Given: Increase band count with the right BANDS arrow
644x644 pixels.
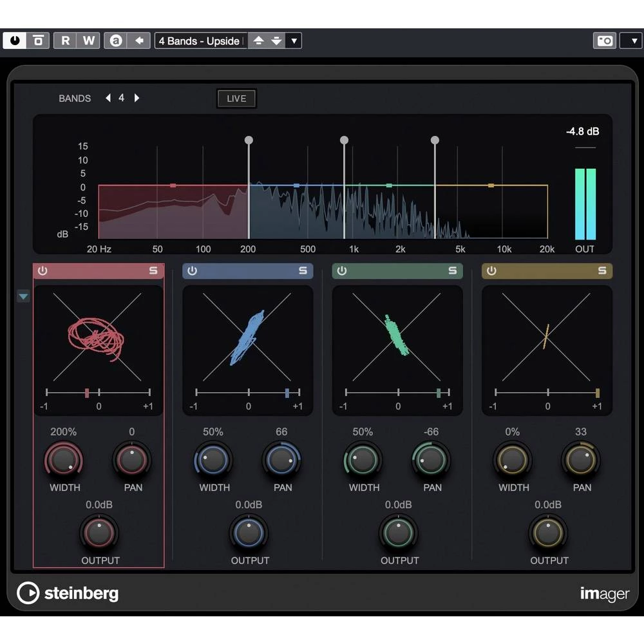Looking at the screenshot, I should tap(137, 98).
